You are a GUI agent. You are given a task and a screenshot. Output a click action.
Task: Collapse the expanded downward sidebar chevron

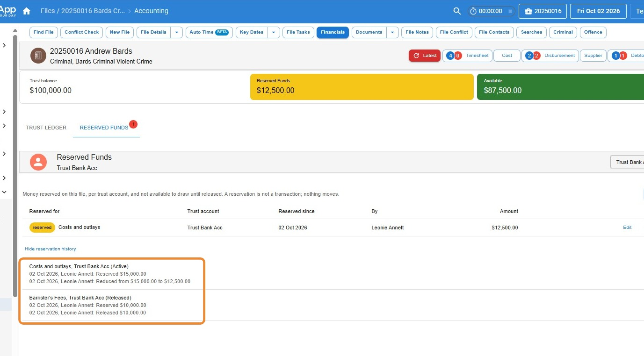[x=5, y=192]
